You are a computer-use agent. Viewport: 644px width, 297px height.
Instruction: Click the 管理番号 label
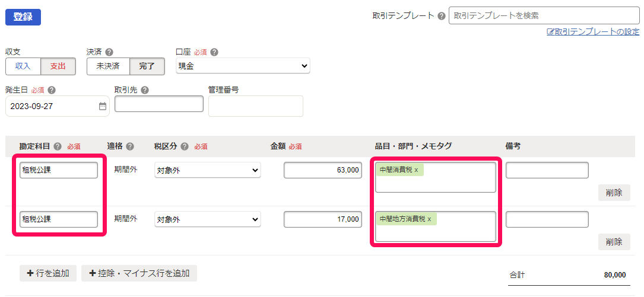[224, 90]
